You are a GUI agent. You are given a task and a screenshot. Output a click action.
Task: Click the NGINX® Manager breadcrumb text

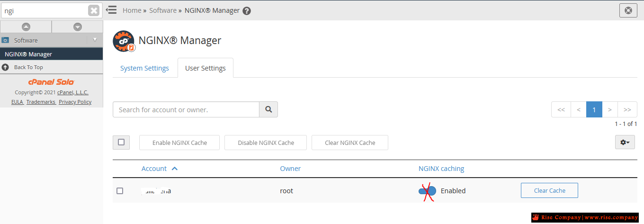point(212,10)
